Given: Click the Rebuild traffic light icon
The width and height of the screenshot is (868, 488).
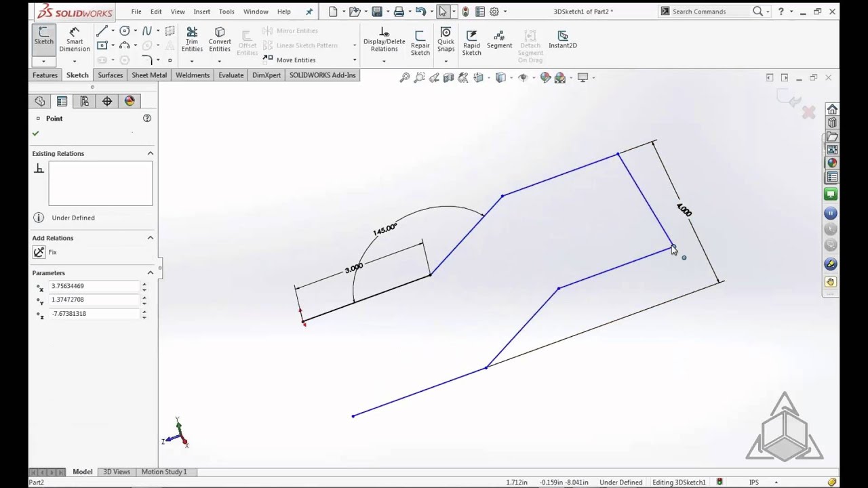Looking at the screenshot, I should point(465,12).
